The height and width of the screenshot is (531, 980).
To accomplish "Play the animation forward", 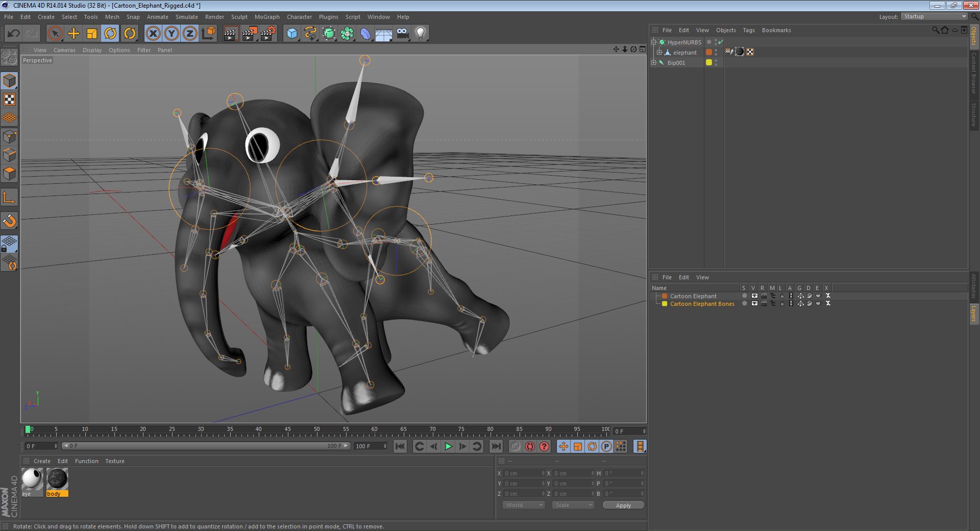I will (x=448, y=447).
